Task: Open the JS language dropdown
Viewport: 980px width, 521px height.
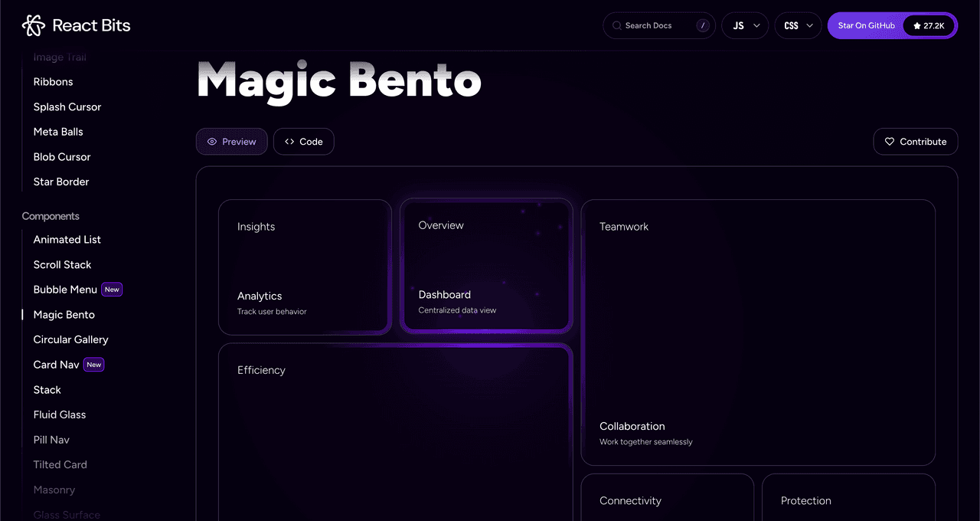Action: pyautogui.click(x=745, y=25)
